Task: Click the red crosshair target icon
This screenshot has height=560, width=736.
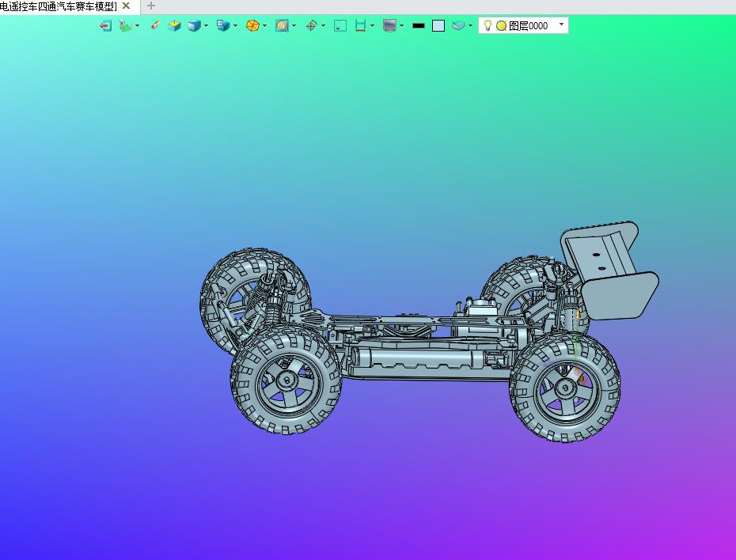Action: point(311,26)
